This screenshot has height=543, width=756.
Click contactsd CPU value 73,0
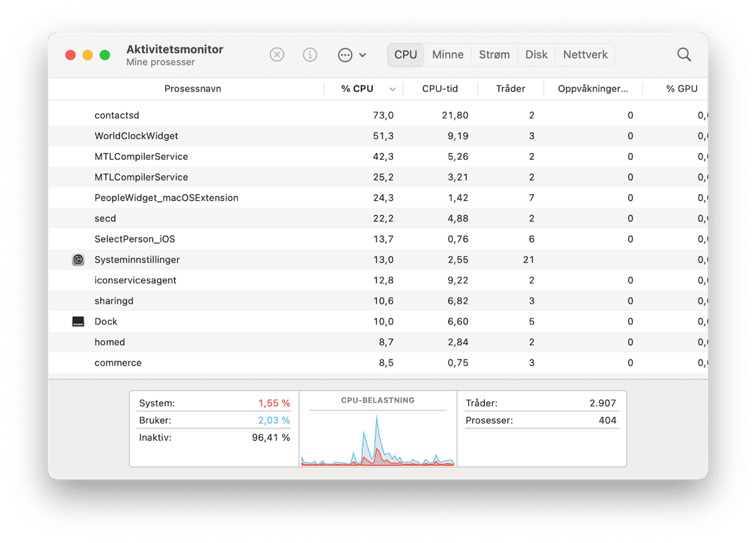(x=383, y=116)
